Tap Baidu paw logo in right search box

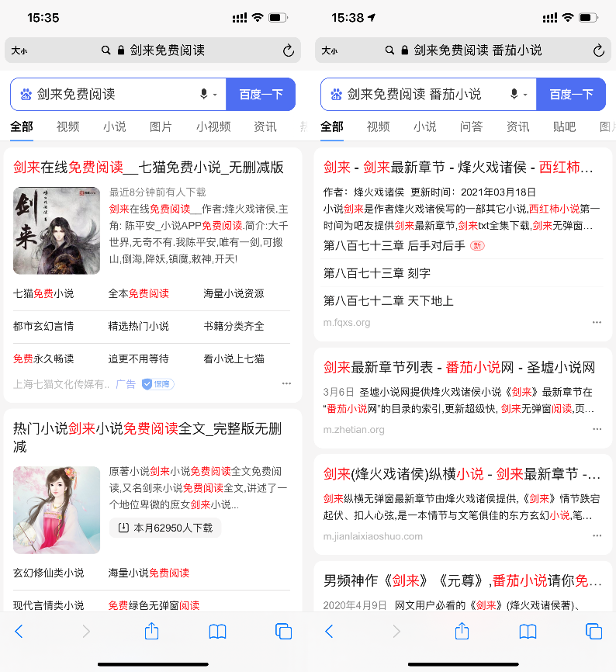pyautogui.click(x=337, y=94)
